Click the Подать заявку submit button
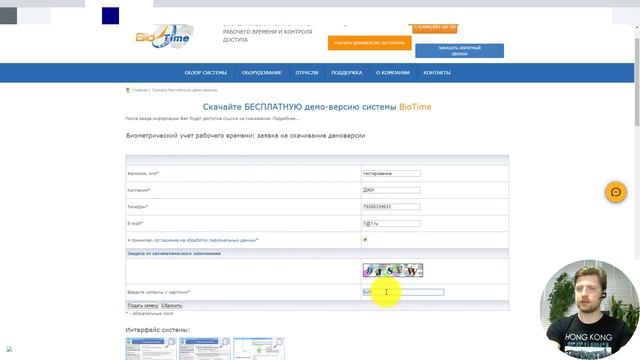The height and width of the screenshot is (360, 640). [142, 306]
